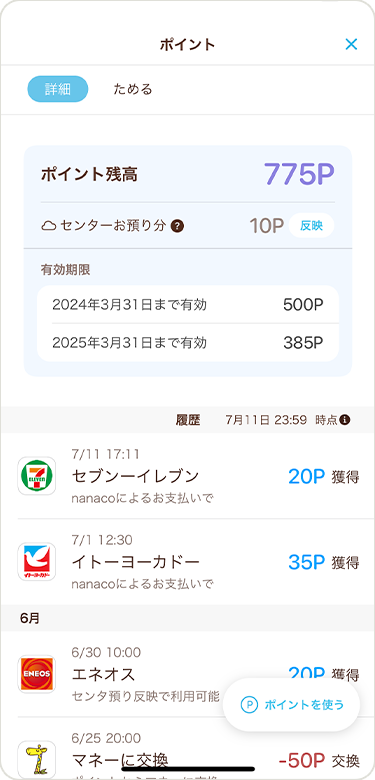Open the マネーに交換 history entry
Image resolution: width=375 pixels, height=780 pixels.
(188, 749)
